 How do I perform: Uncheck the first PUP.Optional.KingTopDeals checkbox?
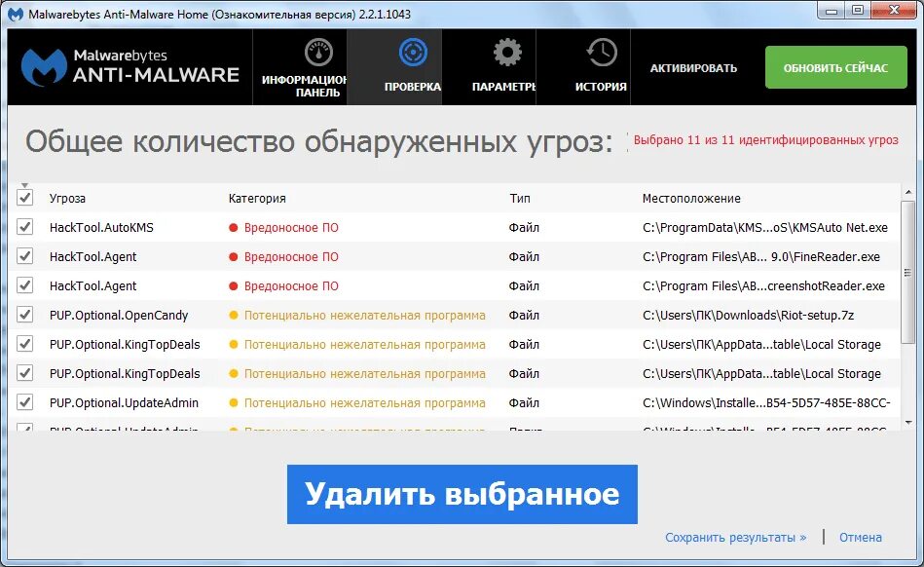coord(24,344)
